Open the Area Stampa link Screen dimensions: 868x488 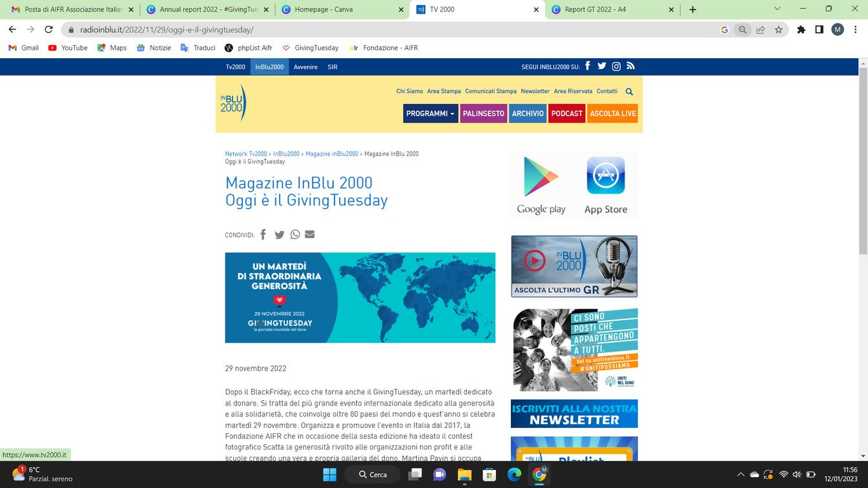(444, 92)
